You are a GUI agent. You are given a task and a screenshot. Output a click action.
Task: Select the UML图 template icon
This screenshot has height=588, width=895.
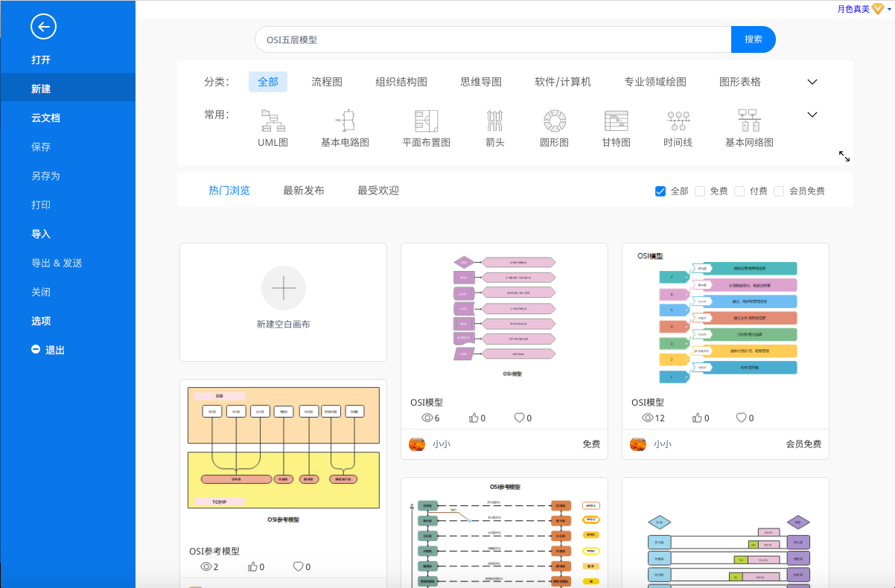pos(273,120)
